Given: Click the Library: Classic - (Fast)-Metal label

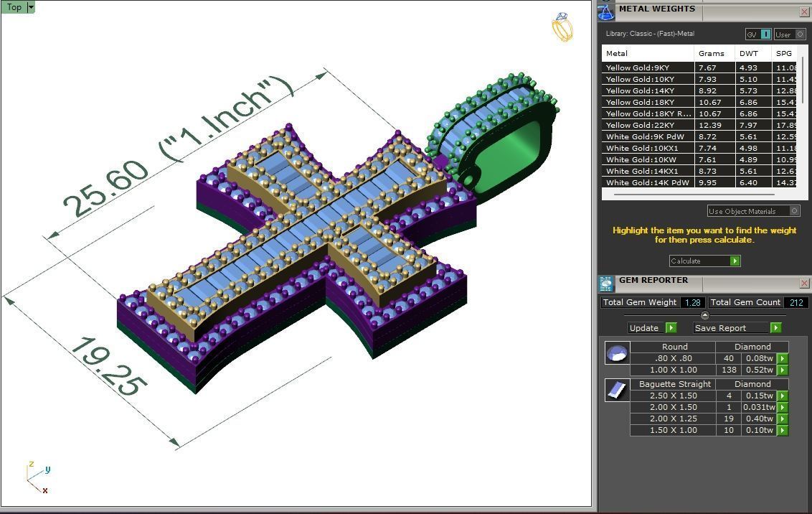Looking at the screenshot, I should point(650,34).
